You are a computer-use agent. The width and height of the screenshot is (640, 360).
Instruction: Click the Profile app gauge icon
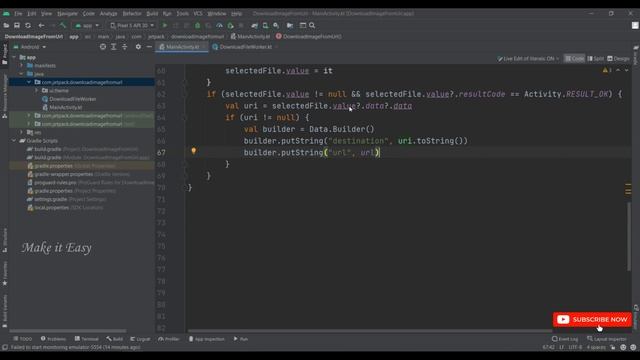point(220,25)
